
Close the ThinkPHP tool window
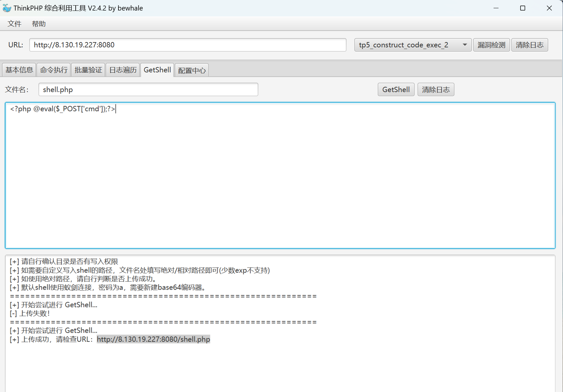pos(549,8)
